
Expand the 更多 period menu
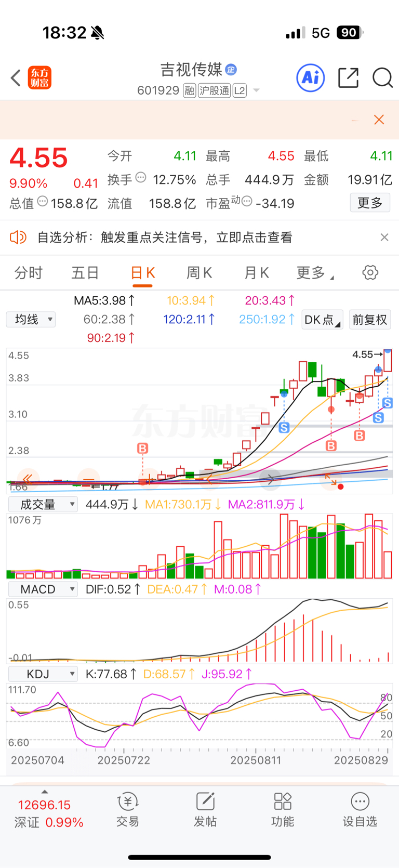(314, 273)
